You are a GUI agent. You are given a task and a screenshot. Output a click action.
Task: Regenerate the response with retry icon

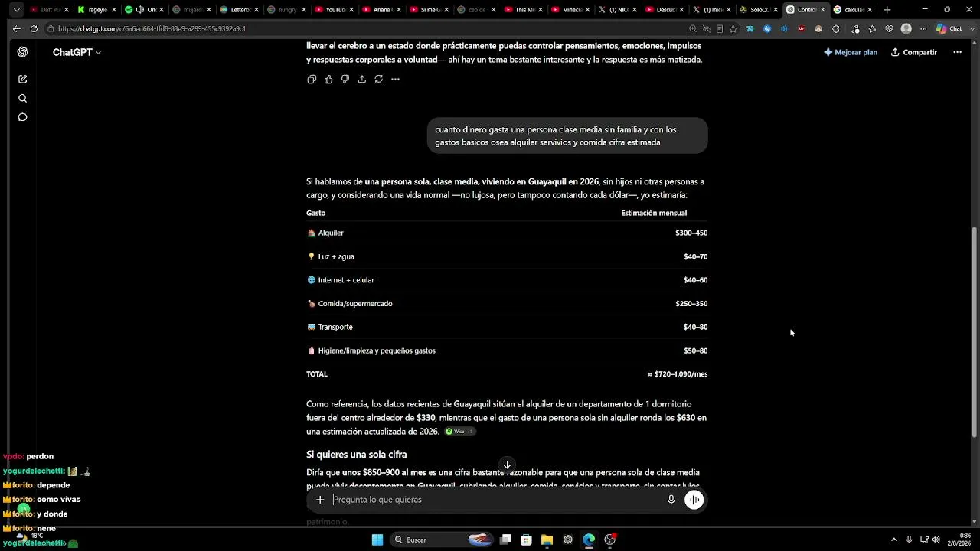pyautogui.click(x=379, y=79)
